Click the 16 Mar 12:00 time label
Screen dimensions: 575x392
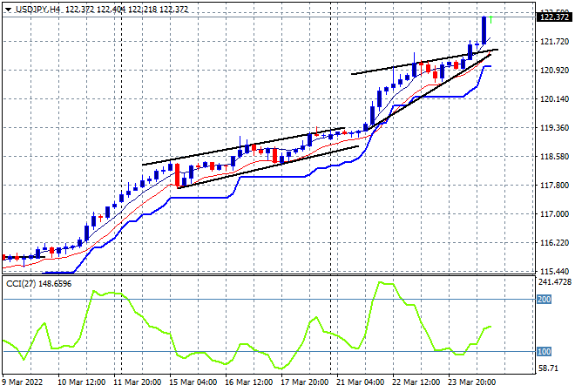click(x=249, y=382)
